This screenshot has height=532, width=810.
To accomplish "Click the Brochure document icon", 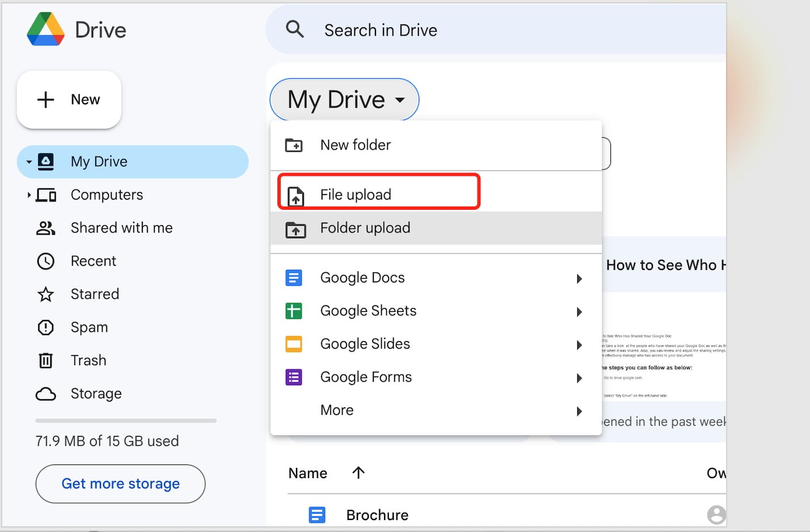I will 317,515.
